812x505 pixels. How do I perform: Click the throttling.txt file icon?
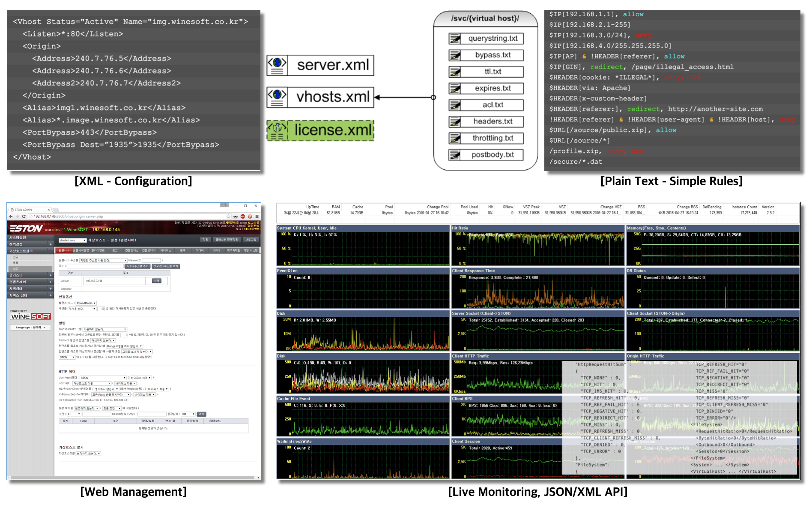(455, 138)
